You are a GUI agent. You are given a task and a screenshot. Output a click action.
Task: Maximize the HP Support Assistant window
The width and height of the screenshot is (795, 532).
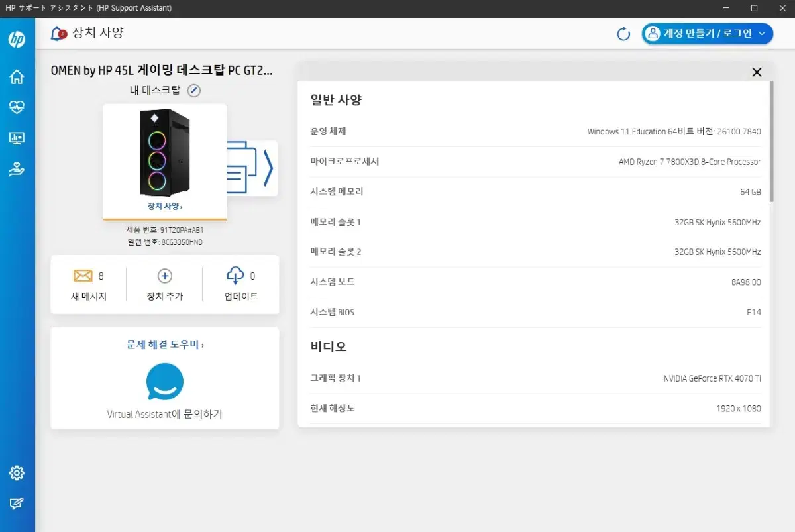tap(754, 8)
